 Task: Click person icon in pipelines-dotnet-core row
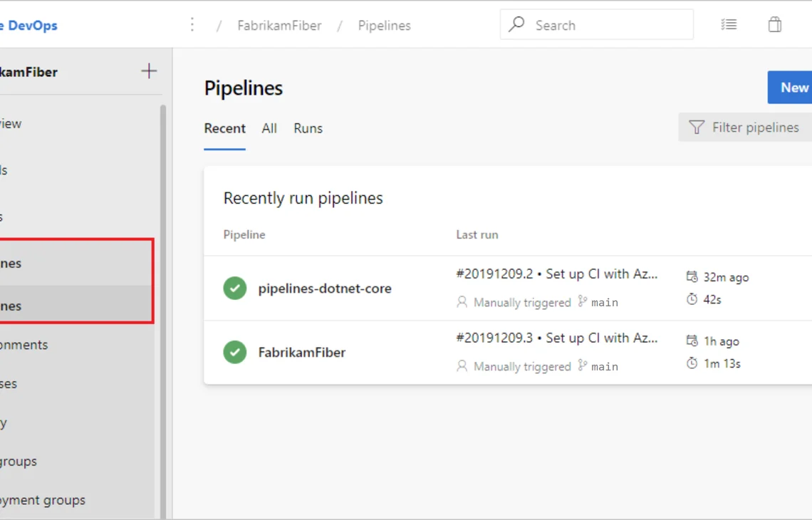pyautogui.click(x=462, y=302)
